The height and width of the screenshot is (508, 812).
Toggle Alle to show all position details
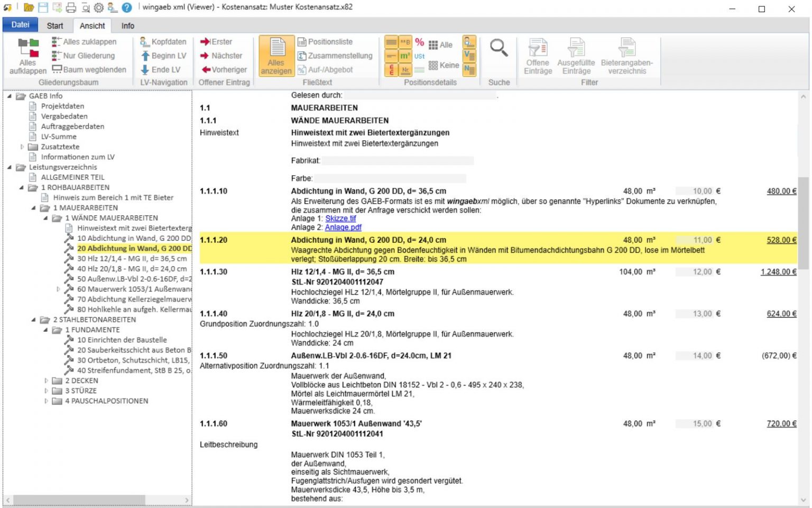pos(442,44)
